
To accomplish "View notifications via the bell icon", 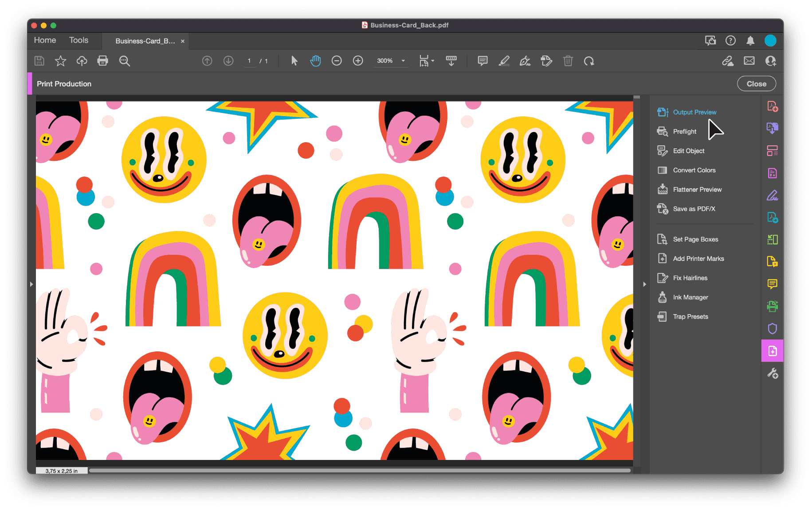I will pyautogui.click(x=750, y=40).
